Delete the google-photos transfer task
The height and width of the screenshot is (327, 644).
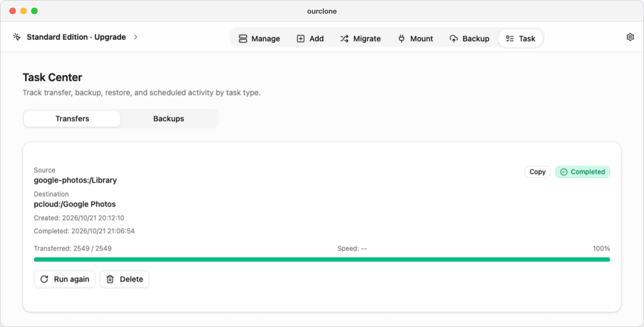(124, 279)
